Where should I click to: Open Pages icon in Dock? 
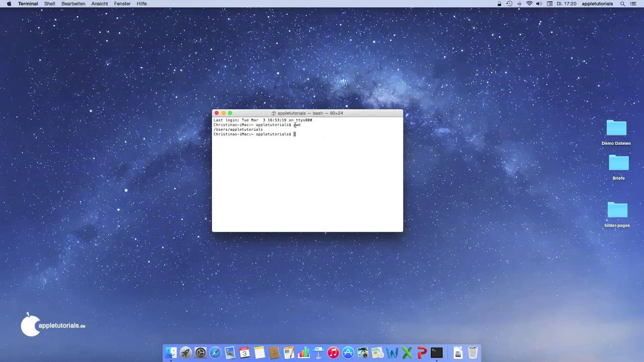(289, 353)
